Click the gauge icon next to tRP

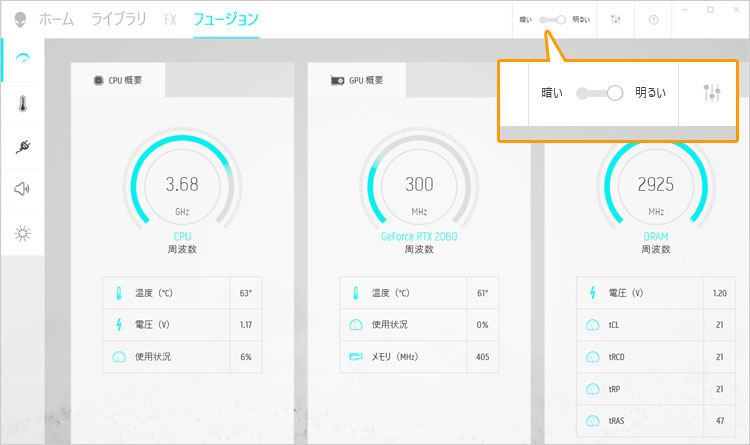pyautogui.click(x=593, y=389)
